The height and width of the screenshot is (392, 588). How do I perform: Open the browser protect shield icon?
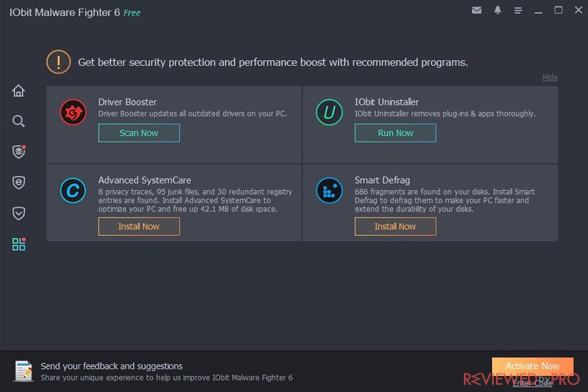pos(18,183)
